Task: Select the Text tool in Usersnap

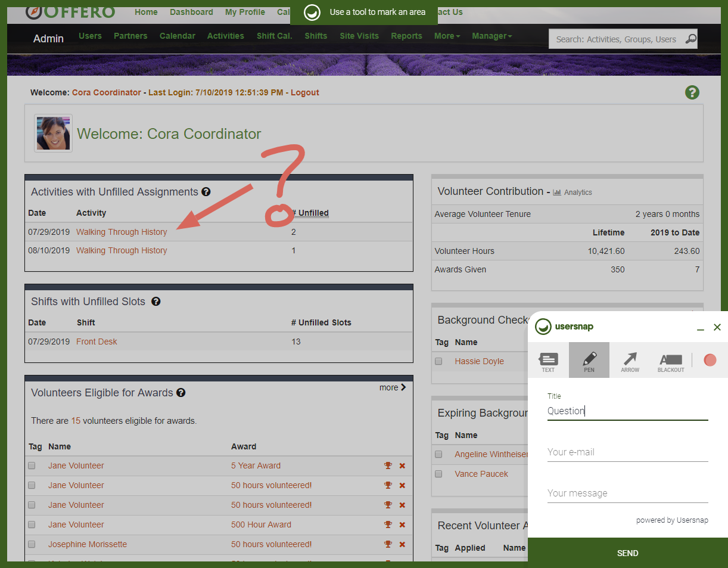Action: click(x=548, y=360)
